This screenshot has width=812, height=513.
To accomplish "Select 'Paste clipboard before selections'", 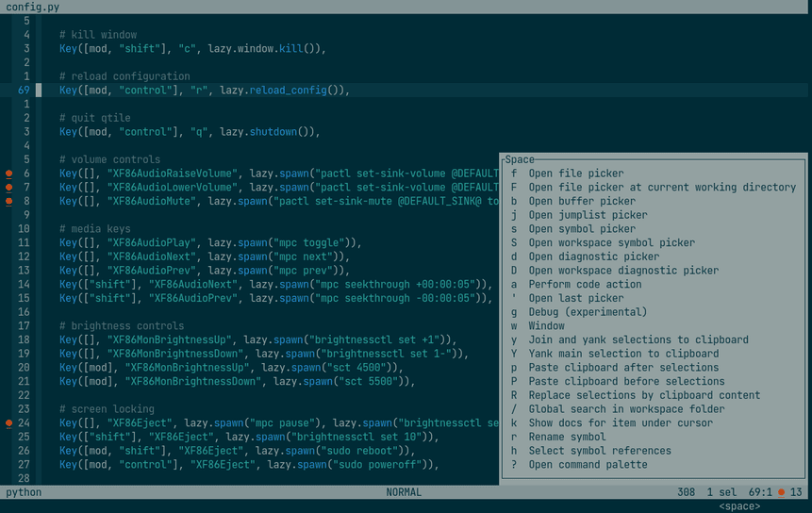I will (653, 382).
